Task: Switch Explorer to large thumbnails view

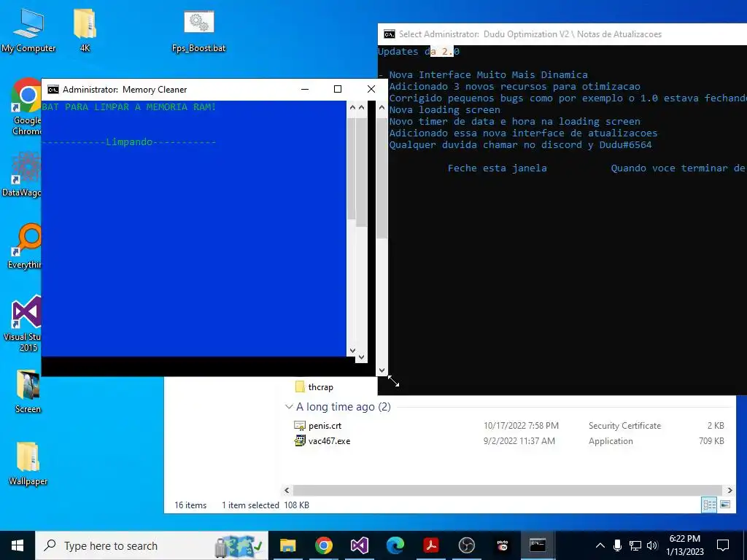Action: 725,505
